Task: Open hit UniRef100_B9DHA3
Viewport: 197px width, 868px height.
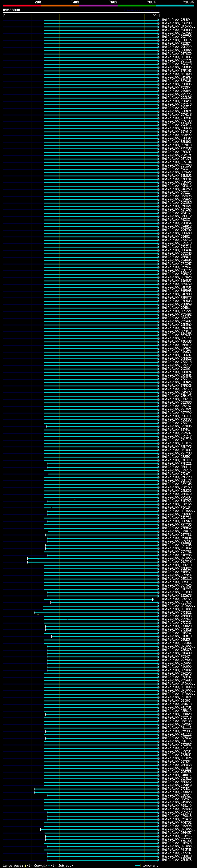Action: 177,30
